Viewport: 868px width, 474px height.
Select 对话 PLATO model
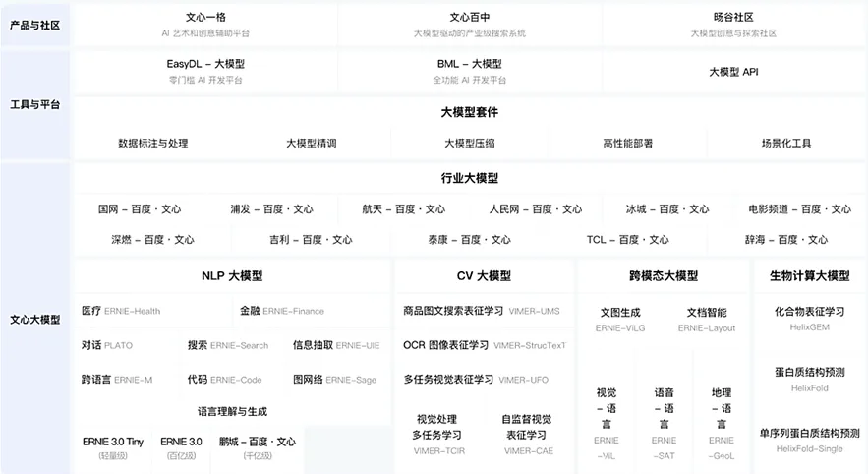107,345
